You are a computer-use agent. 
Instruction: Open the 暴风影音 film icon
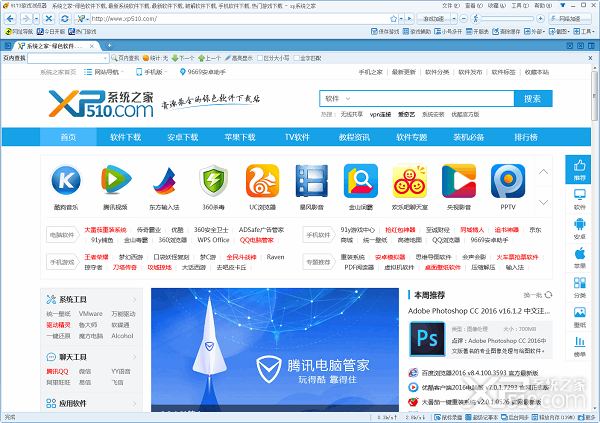coord(311,180)
